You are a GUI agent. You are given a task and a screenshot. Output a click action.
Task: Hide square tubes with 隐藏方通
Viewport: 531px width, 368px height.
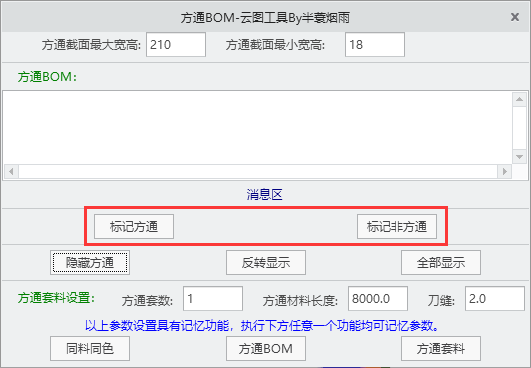(90, 262)
